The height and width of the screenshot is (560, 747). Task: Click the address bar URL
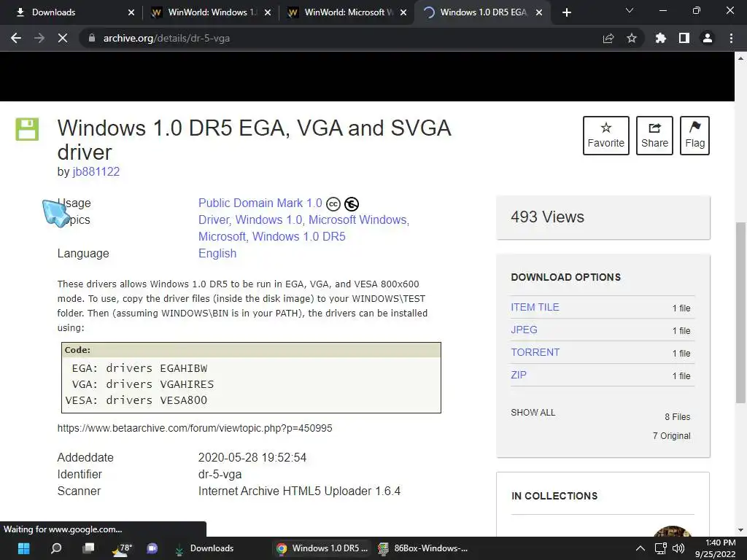click(167, 38)
